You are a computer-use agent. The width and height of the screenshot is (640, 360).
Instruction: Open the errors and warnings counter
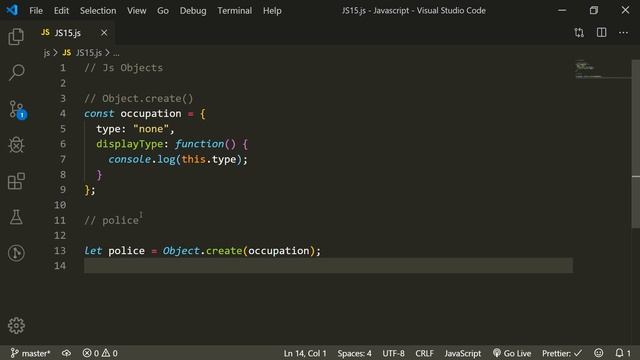pos(100,353)
